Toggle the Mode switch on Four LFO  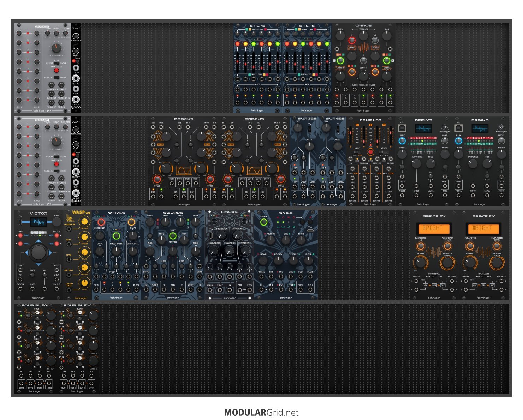click(357, 152)
